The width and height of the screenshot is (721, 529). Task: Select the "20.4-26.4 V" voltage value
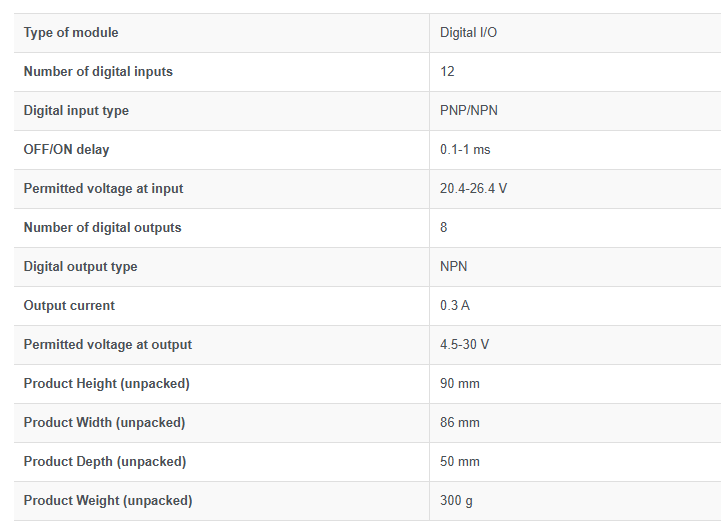click(473, 189)
